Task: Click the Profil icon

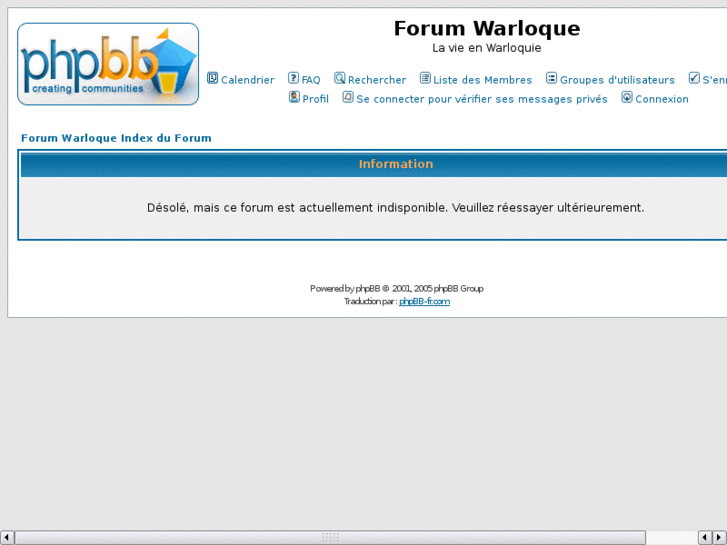Action: (294, 97)
